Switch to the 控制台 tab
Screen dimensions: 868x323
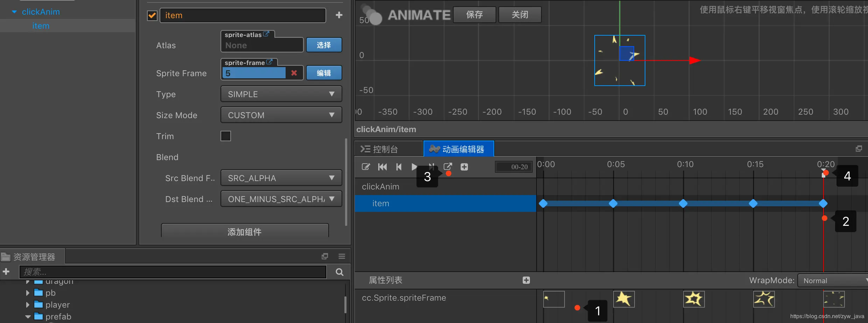click(388, 149)
